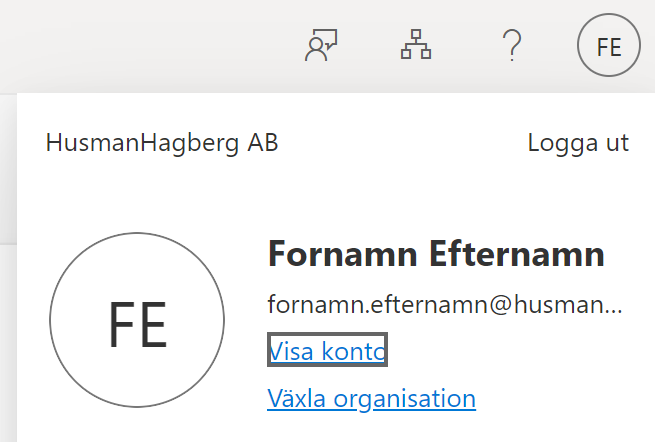The height and width of the screenshot is (442, 655).
Task: Click the Logga ut link
Action: click(578, 143)
